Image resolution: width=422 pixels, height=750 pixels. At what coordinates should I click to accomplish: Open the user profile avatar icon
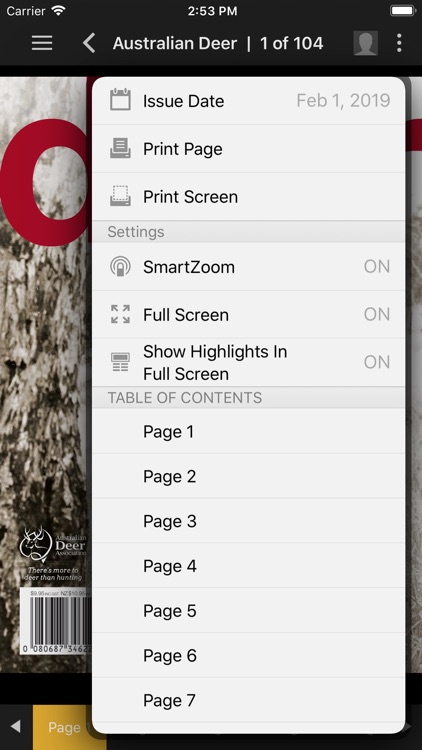pos(366,44)
